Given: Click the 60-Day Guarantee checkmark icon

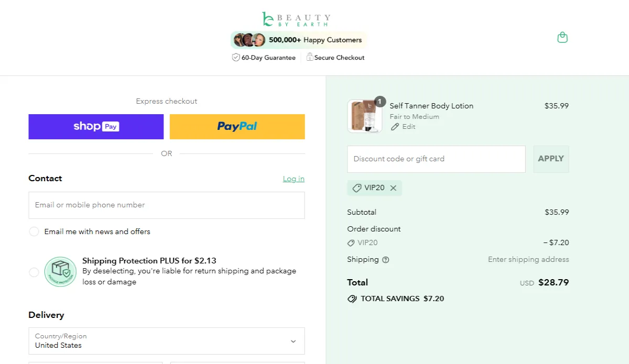Looking at the screenshot, I should (235, 57).
